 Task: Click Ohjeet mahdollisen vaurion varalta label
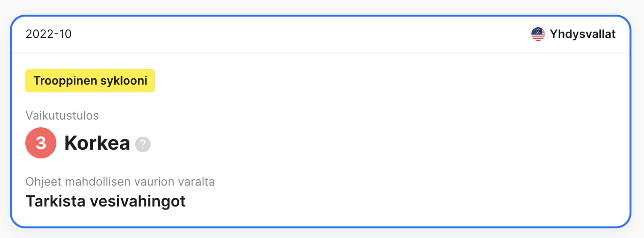120,182
